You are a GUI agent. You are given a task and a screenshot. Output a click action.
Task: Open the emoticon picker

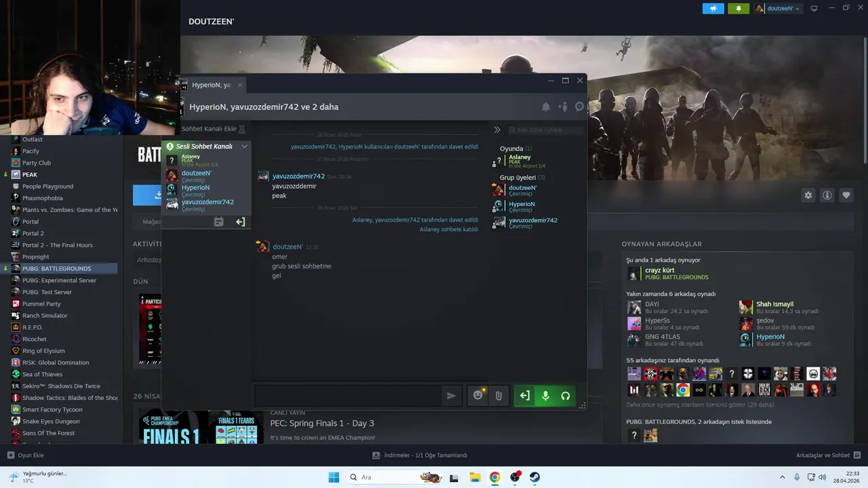tap(478, 396)
